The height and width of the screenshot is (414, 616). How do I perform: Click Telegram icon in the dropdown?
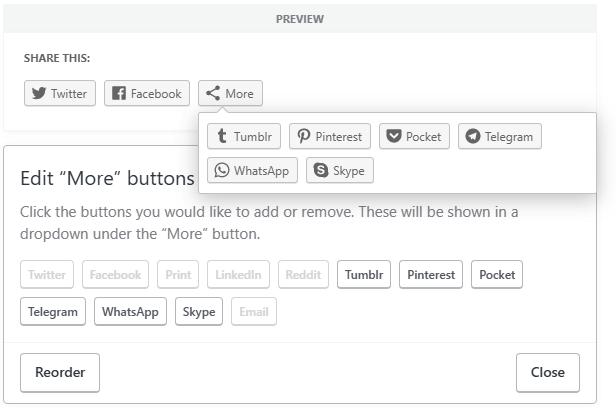(473, 137)
